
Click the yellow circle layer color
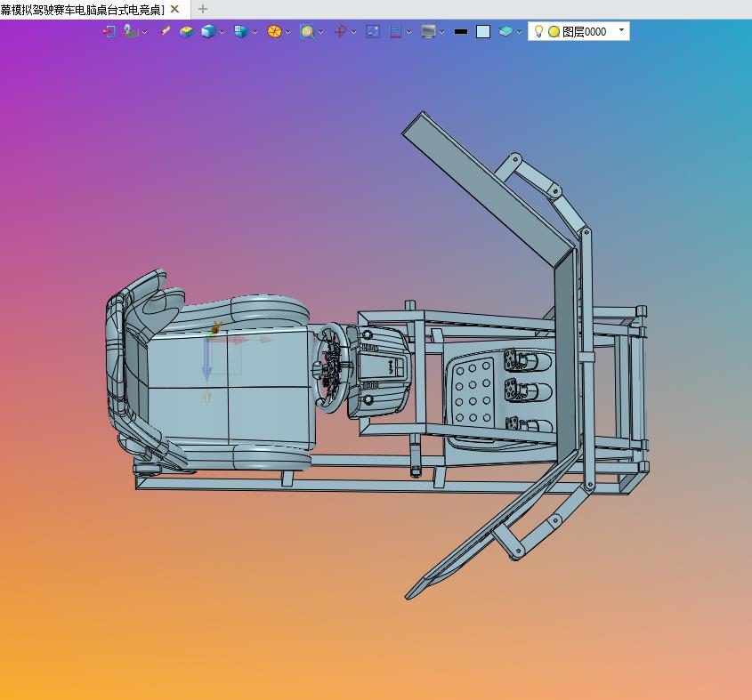coord(554,32)
